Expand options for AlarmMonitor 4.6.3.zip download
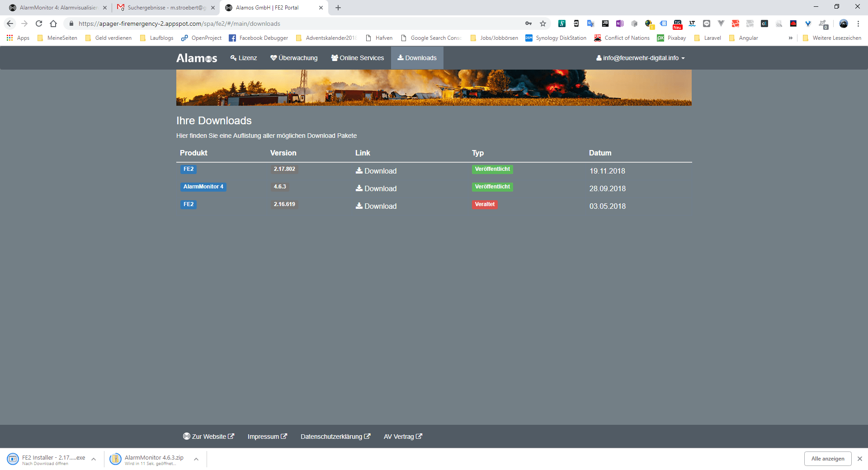 196,459
